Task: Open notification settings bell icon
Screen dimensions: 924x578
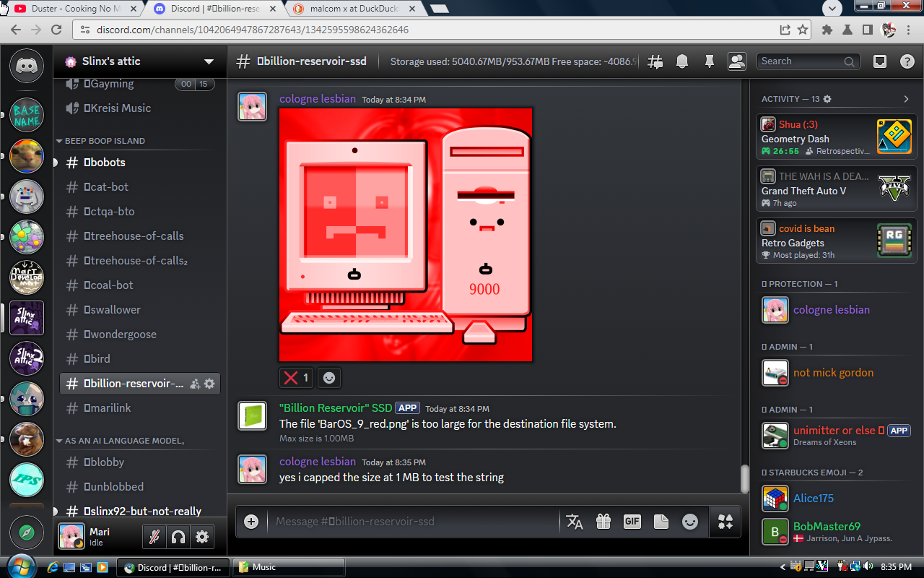Action: point(682,62)
